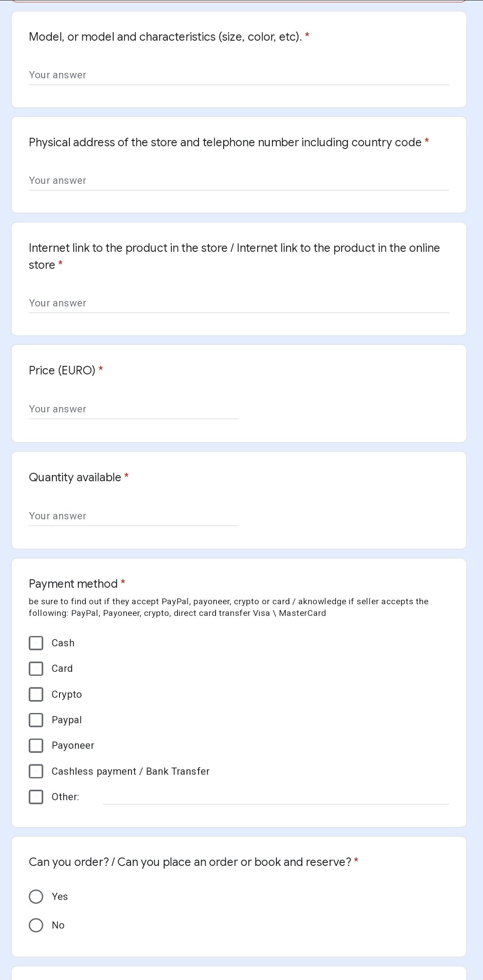483x980 pixels.
Task: Focus the store physical address answer field
Action: point(238,181)
